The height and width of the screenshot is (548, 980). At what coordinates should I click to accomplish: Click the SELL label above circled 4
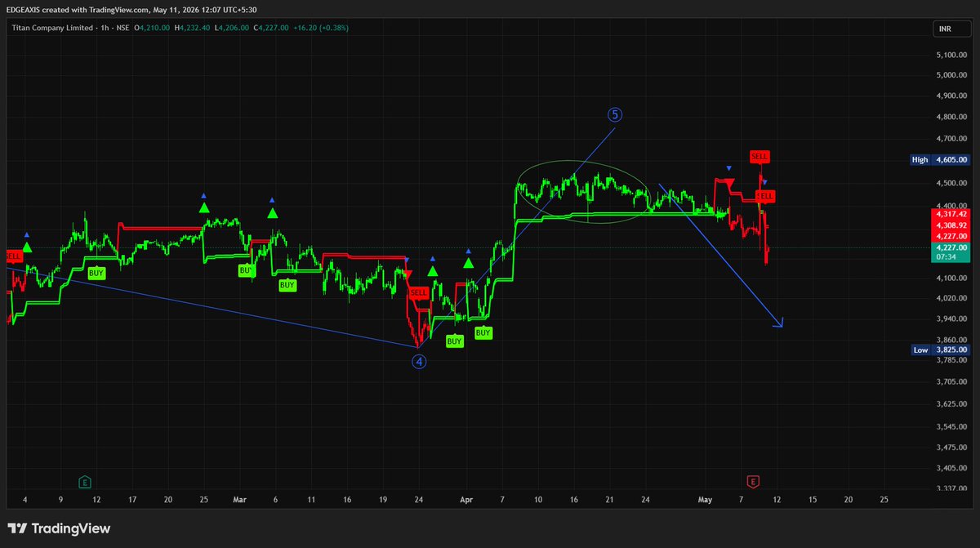point(418,292)
